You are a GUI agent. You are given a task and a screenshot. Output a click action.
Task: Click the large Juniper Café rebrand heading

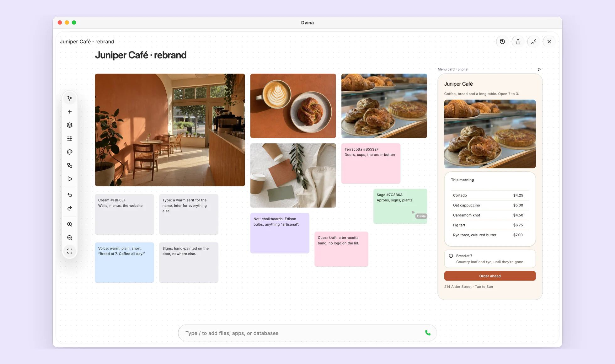coord(141,55)
